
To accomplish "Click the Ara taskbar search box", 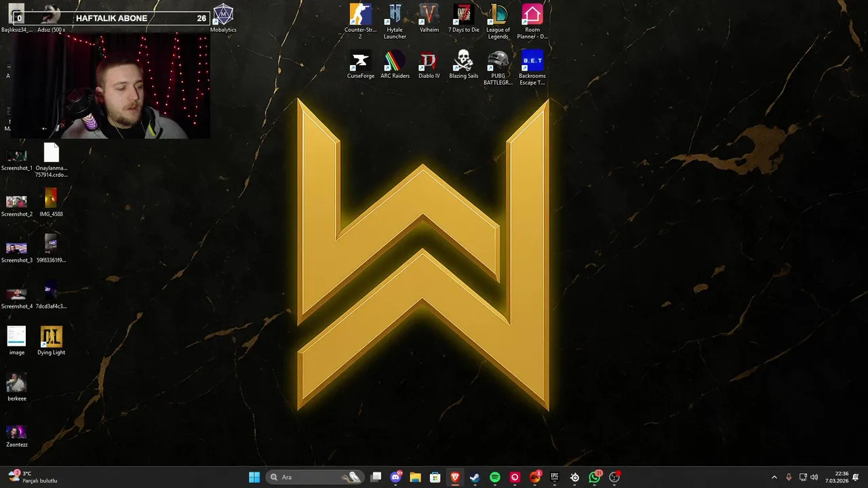I will 316,477.
